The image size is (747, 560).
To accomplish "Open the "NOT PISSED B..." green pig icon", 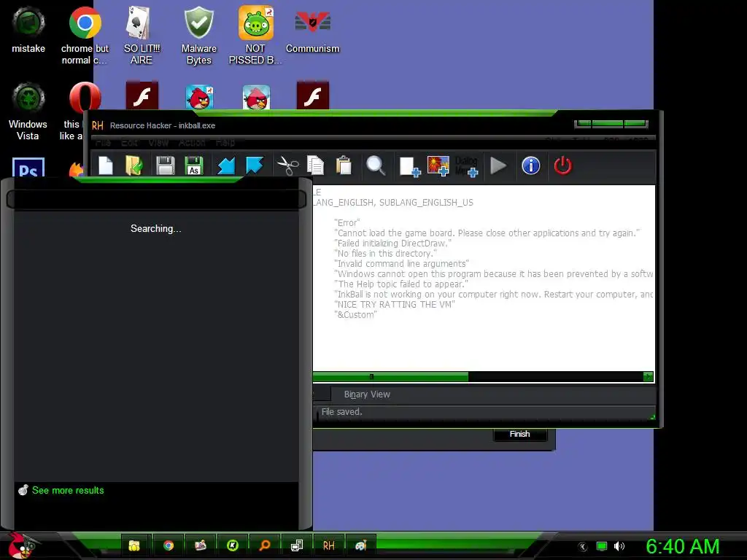I will (x=255, y=35).
